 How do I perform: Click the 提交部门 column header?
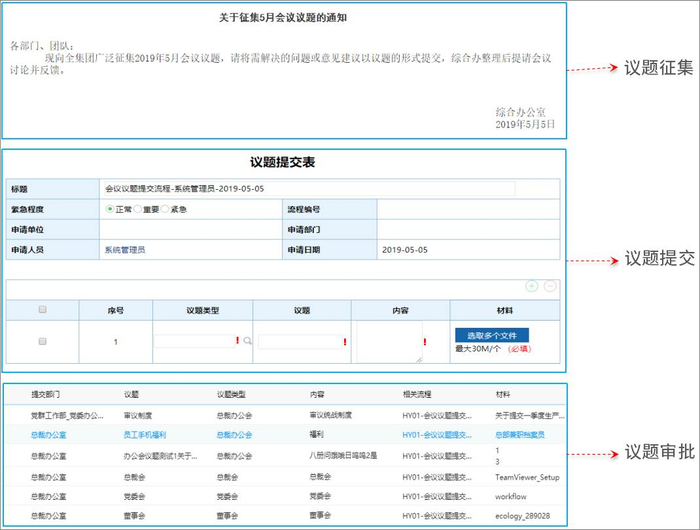pyautogui.click(x=46, y=395)
